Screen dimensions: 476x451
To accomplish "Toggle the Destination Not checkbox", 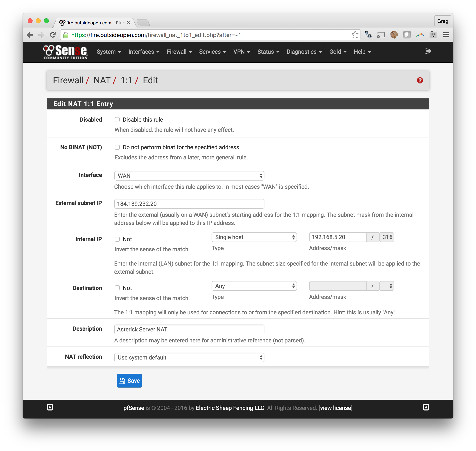I will tap(117, 288).
